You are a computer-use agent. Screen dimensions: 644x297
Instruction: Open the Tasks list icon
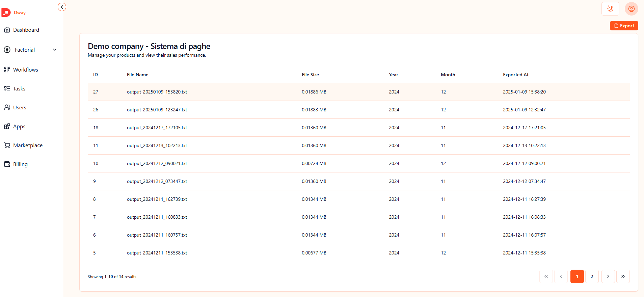(7, 88)
